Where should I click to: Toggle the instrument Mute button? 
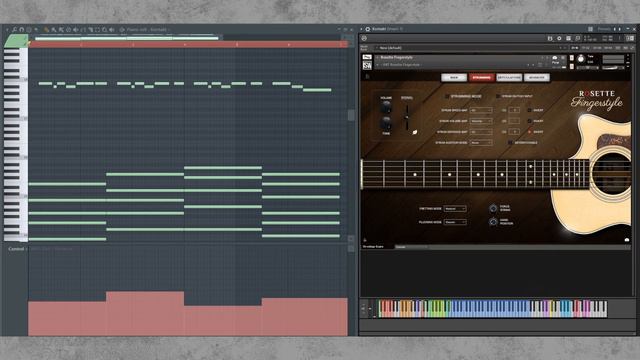click(572, 66)
